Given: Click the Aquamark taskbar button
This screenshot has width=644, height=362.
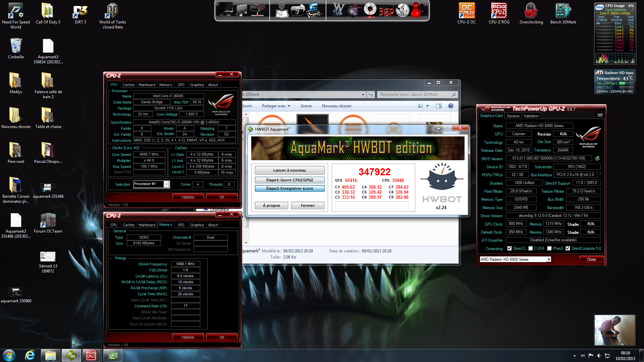Looking at the screenshot, I should (x=71, y=355).
